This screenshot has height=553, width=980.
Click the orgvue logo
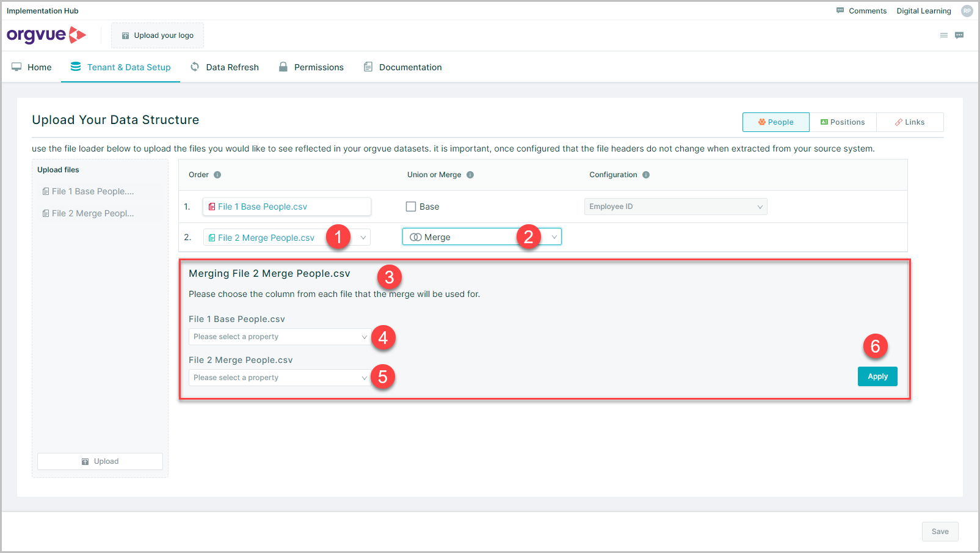46,35
